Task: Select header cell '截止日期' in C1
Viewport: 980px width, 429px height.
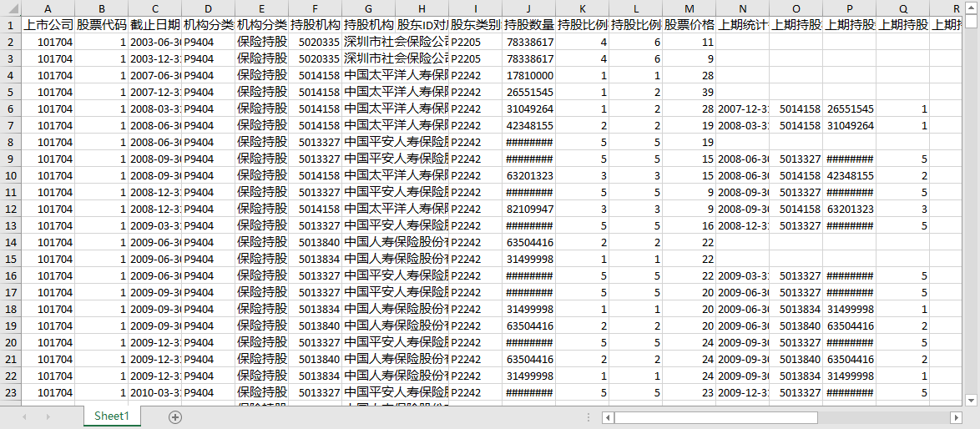Action: click(x=155, y=25)
